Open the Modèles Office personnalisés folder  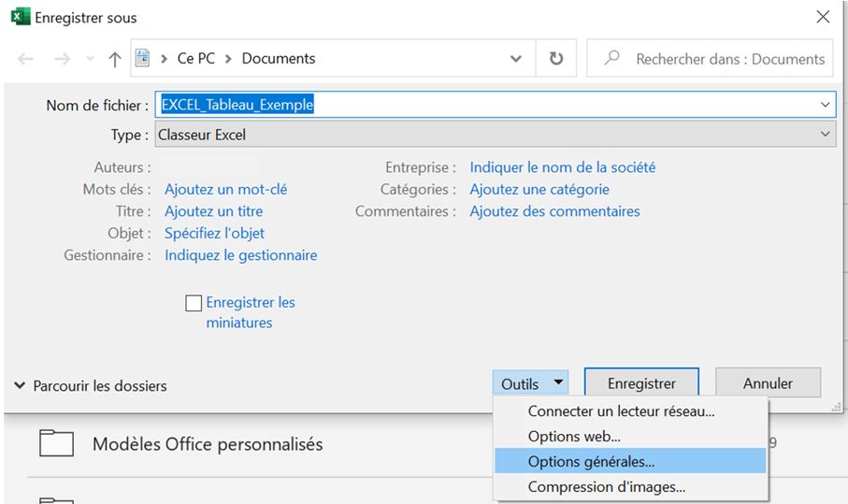tap(208, 444)
